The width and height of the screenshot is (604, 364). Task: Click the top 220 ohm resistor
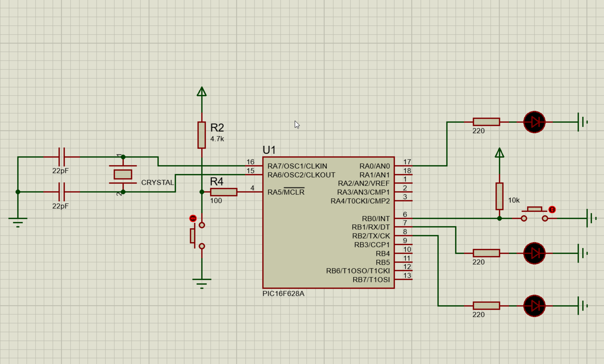point(486,122)
